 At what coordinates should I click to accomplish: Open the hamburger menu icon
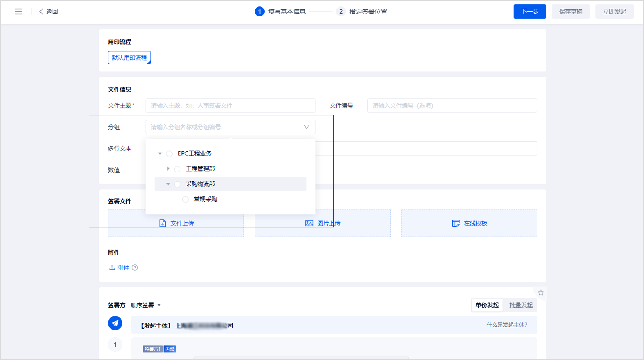pyautogui.click(x=19, y=11)
